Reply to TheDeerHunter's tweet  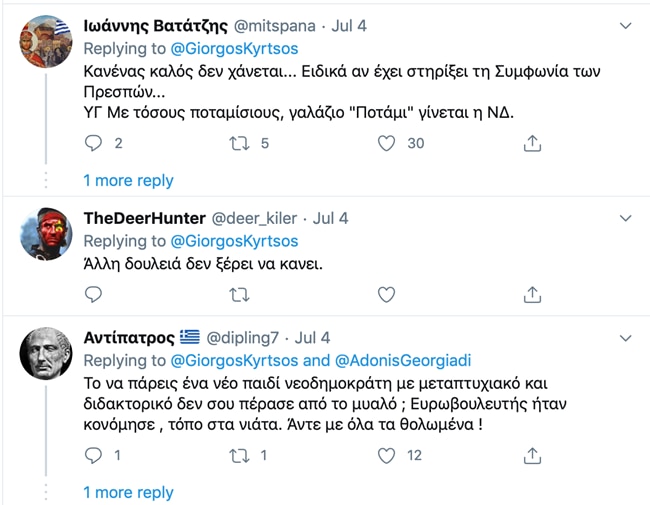pos(94,294)
